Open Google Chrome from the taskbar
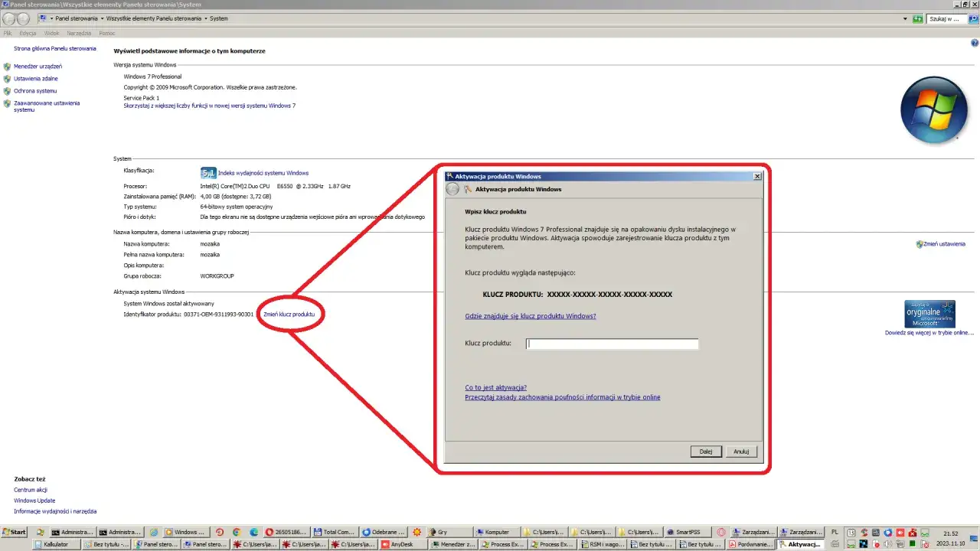This screenshot has width=980, height=551. click(235, 531)
